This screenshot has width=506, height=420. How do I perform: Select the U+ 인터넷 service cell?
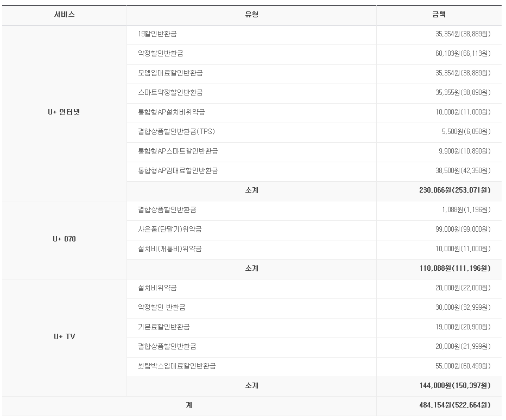coord(64,112)
